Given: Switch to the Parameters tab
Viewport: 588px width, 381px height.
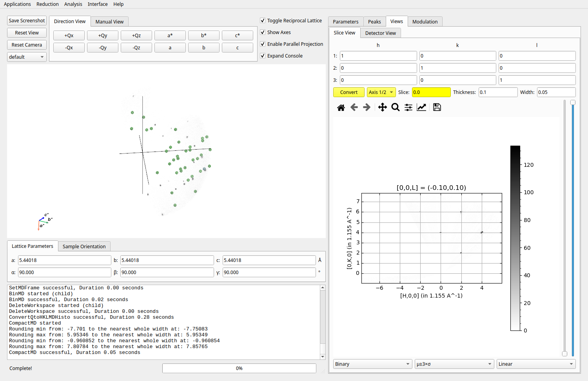Looking at the screenshot, I should coord(346,22).
